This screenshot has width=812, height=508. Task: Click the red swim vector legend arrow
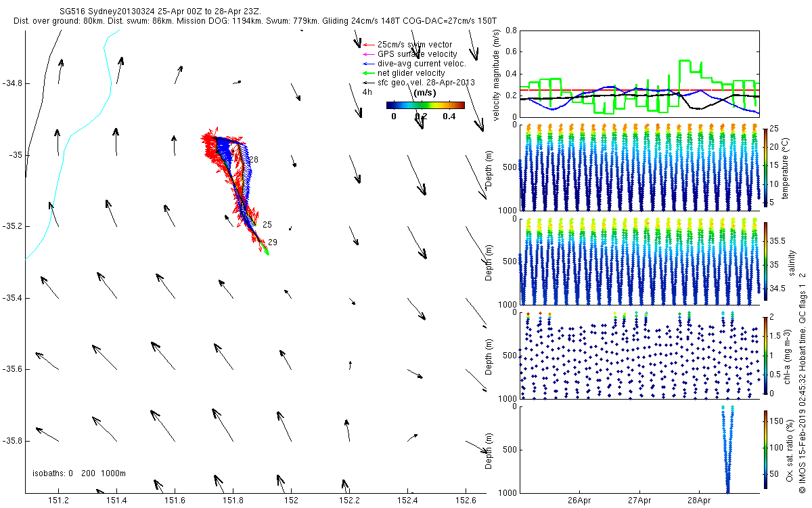pyautogui.click(x=369, y=45)
